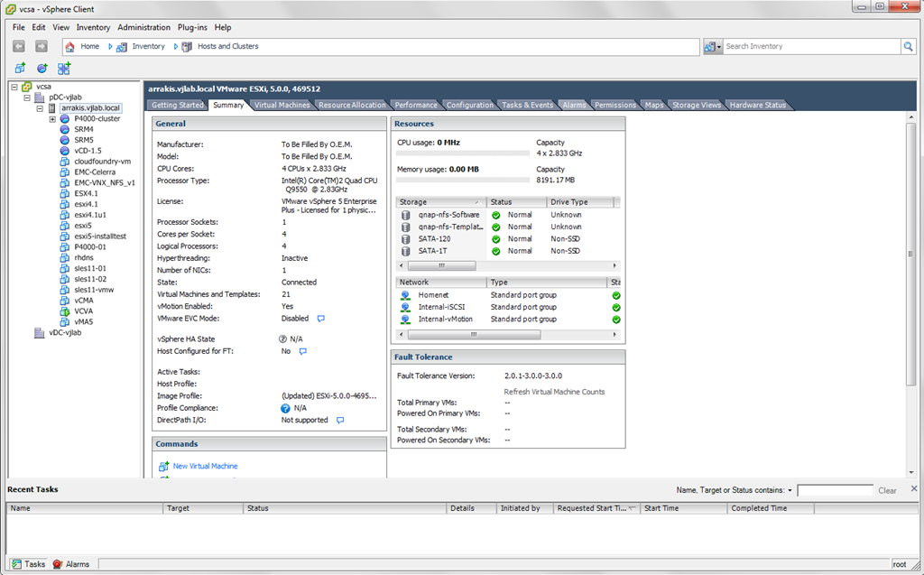This screenshot has width=924, height=575.
Task: Open the Administration menu
Action: (143, 27)
